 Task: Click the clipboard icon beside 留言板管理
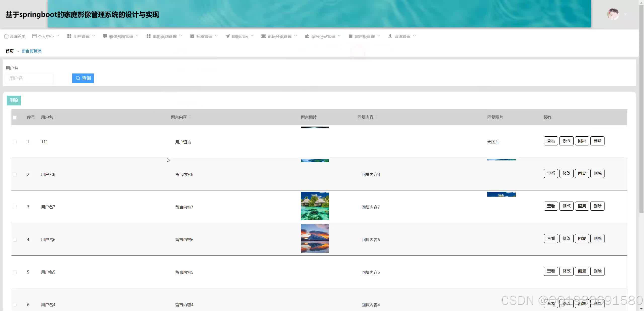coord(350,36)
